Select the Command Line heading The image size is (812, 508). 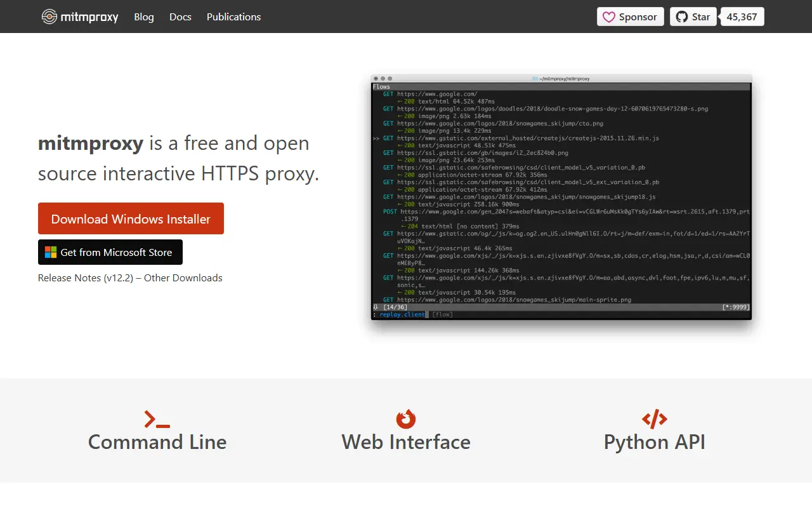click(x=157, y=442)
